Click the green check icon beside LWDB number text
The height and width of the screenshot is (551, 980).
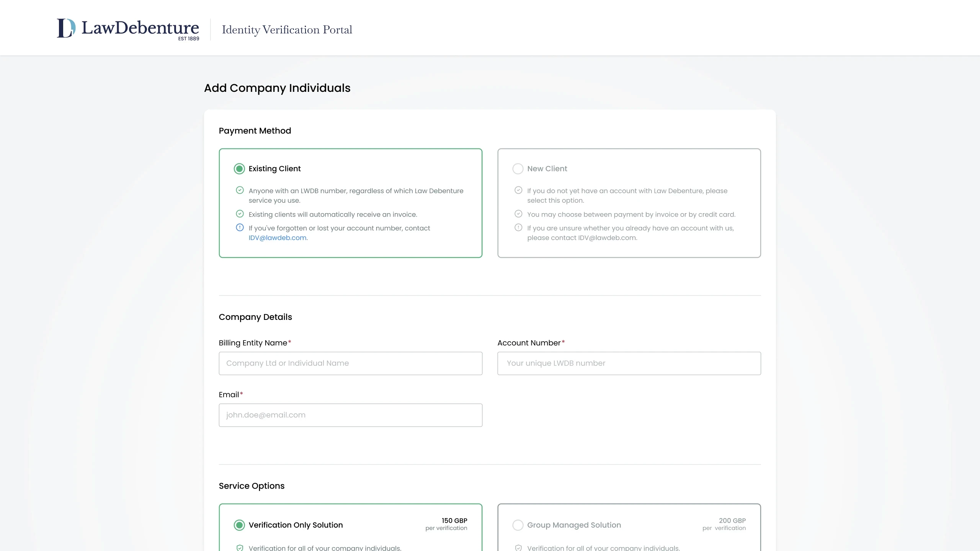[240, 190]
